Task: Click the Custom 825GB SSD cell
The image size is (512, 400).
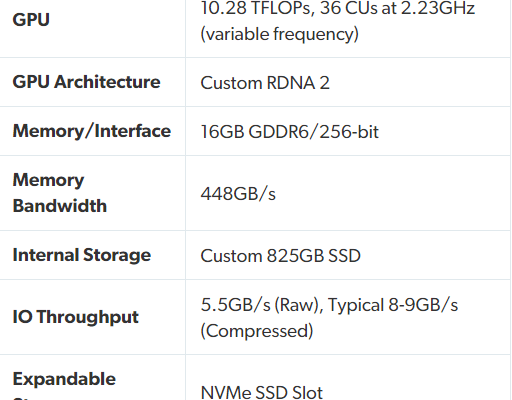Action: click(280, 256)
